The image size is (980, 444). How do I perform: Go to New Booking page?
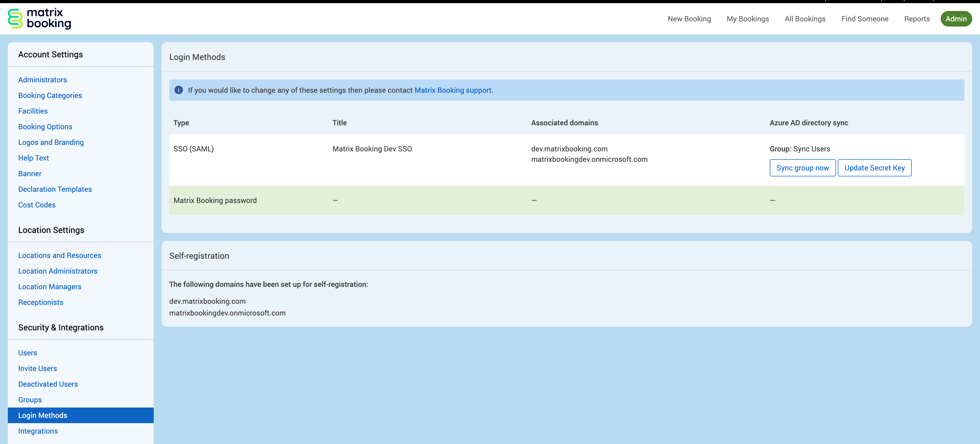coord(689,19)
